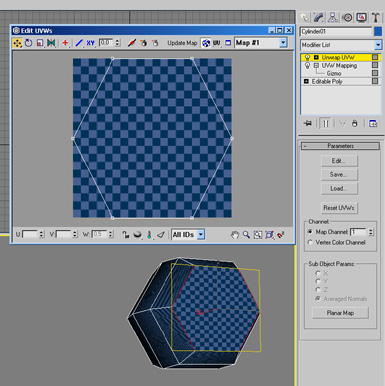This screenshot has width=385, height=386.
Task: Click the Zoom Extents icon
Action: pos(269,235)
